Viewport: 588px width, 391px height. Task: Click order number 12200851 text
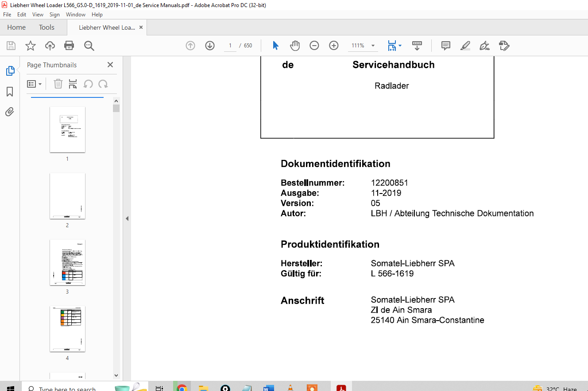(x=390, y=183)
